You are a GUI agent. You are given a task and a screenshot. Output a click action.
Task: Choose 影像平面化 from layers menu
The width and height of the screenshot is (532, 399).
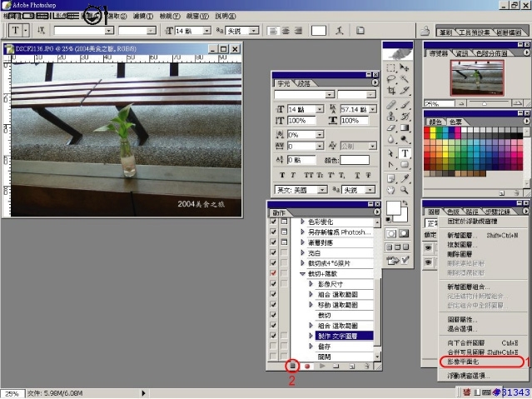click(x=463, y=362)
